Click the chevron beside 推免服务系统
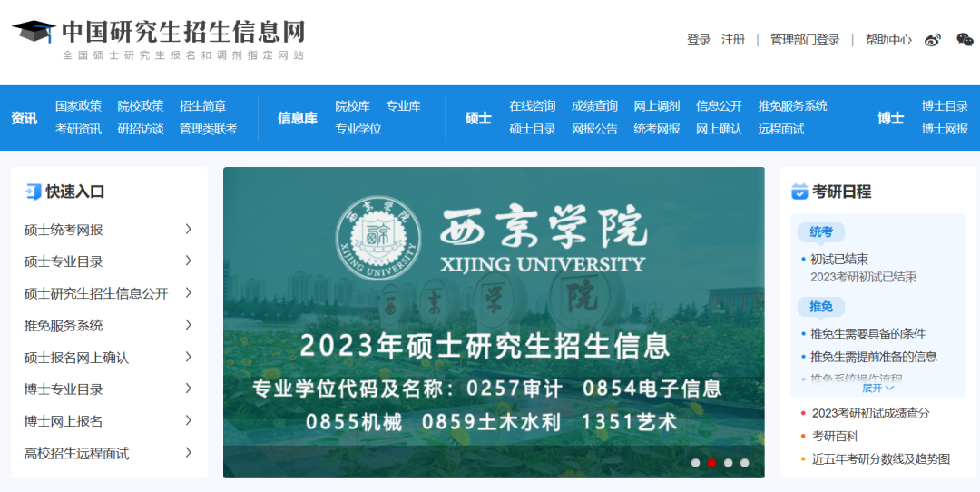This screenshot has height=492, width=980. 188,325
